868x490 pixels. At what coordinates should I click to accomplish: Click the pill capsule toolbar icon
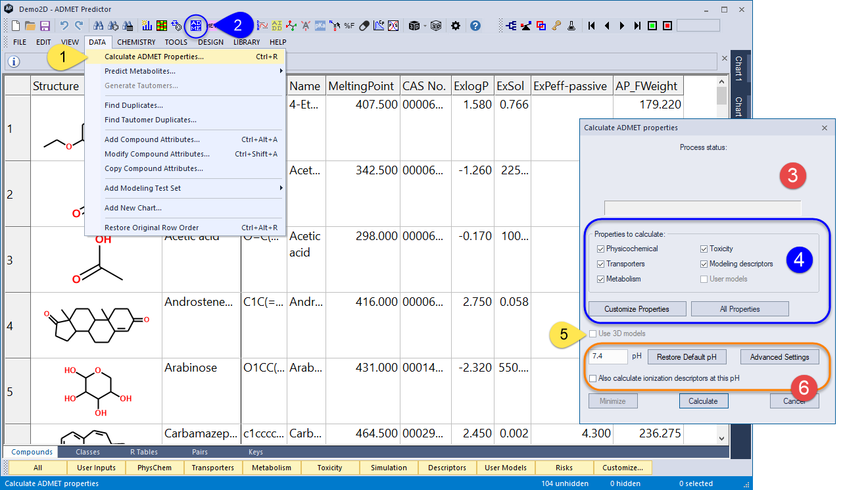tap(364, 26)
